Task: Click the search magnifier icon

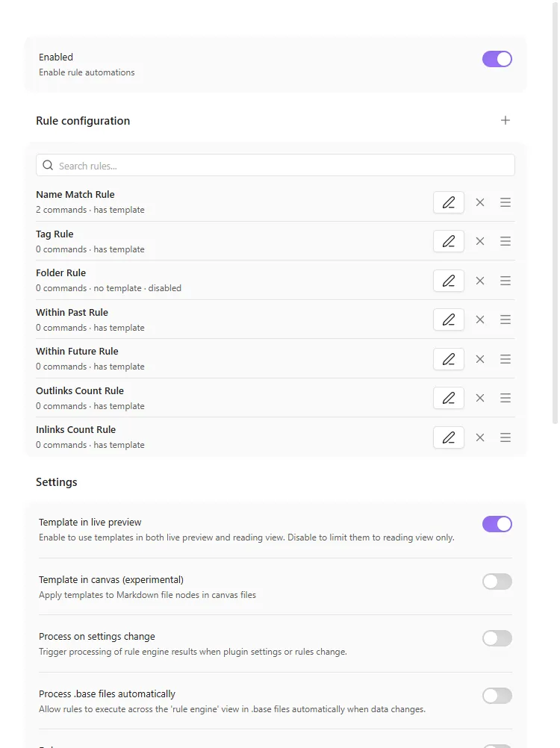Action: pos(48,165)
